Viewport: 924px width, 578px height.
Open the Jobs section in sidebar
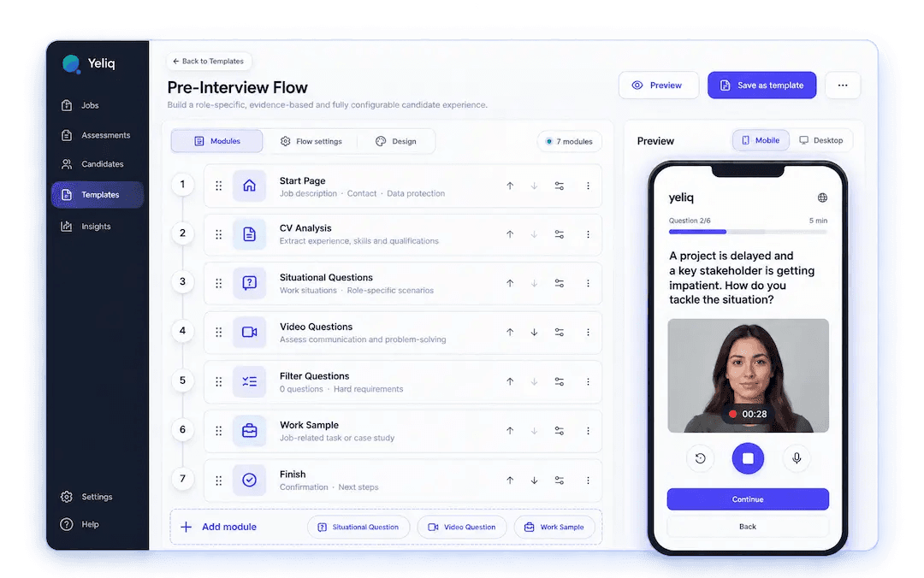80,105
